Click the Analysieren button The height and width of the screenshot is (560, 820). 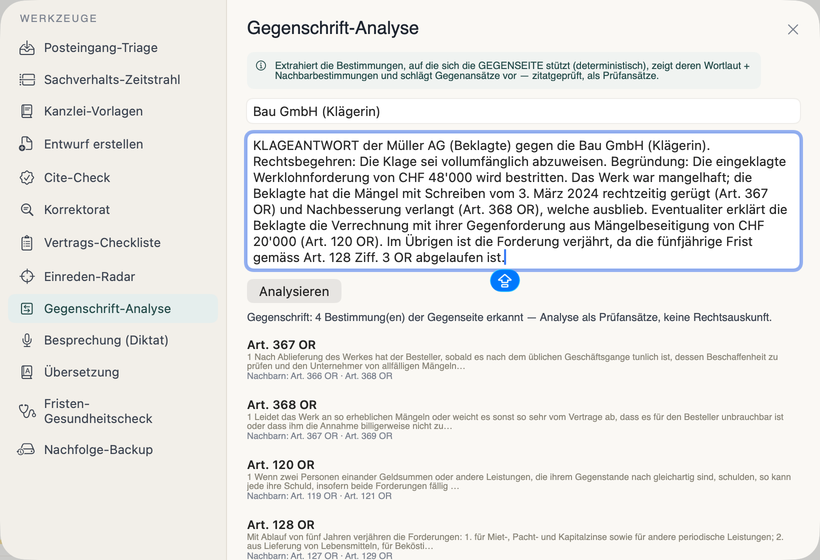tap(294, 291)
